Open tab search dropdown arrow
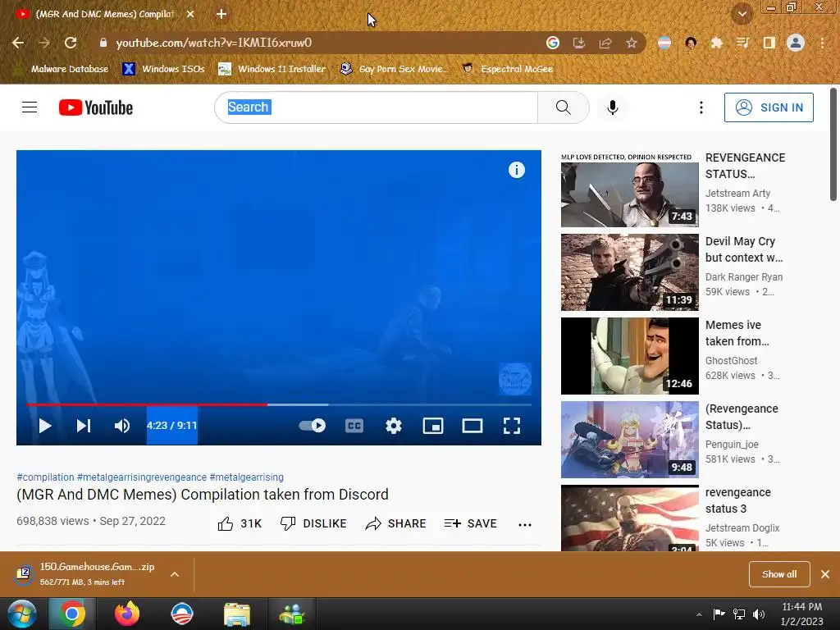 coord(742,14)
